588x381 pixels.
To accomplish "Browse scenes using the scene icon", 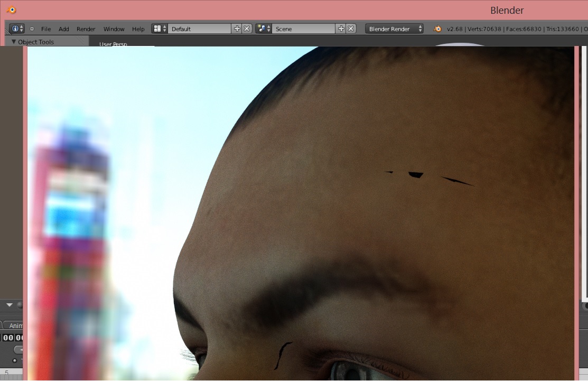I will [x=264, y=29].
